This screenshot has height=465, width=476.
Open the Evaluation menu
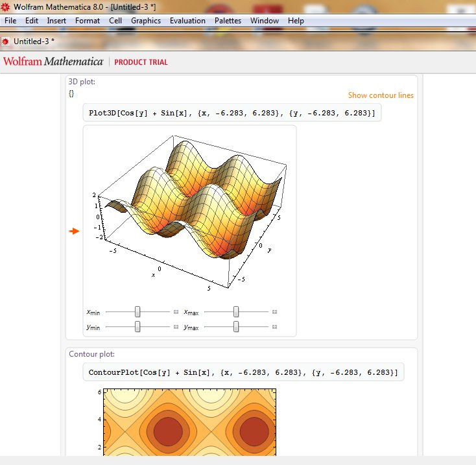[187, 21]
